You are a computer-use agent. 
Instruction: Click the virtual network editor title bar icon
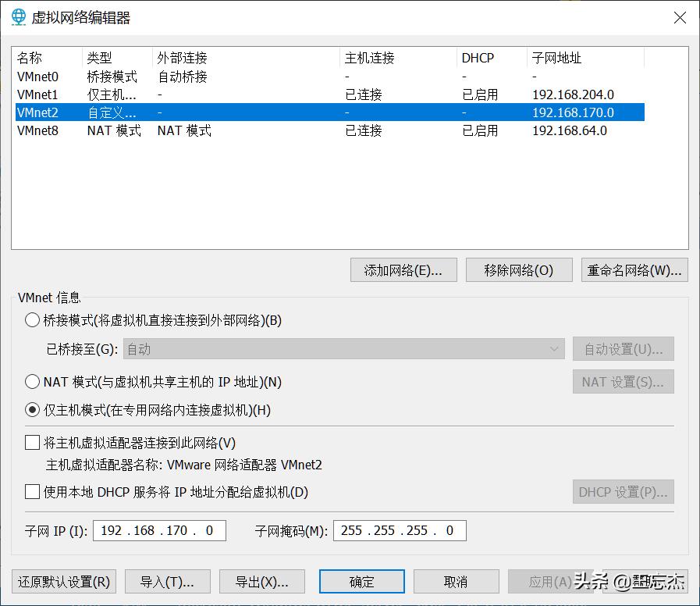[18, 17]
